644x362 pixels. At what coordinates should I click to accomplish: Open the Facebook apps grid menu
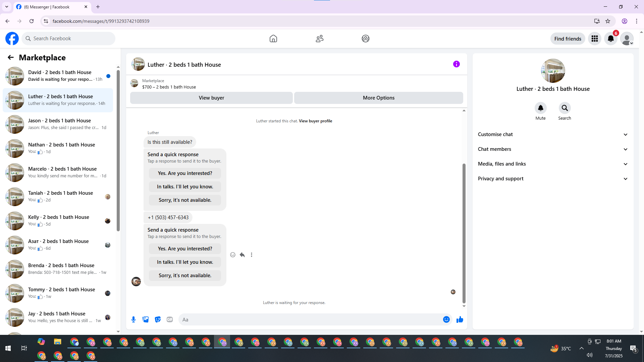click(594, 39)
